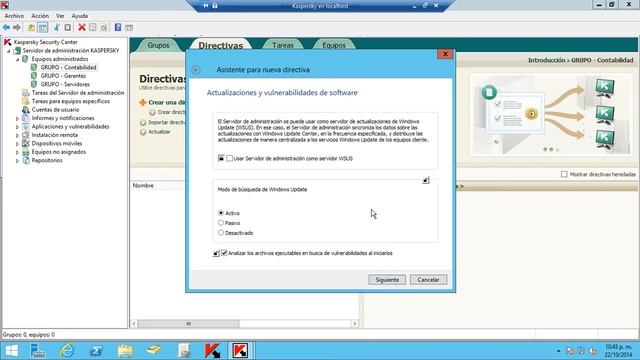
Task: Click the action pane toolbar icon
Action: [x=129, y=27]
